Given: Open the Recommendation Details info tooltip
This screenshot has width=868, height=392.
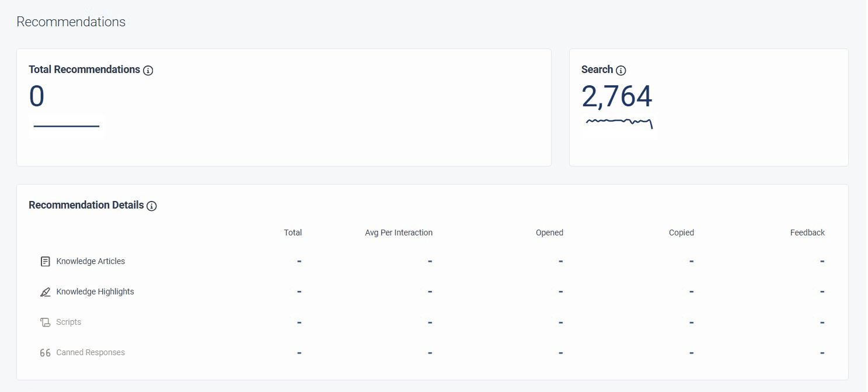Looking at the screenshot, I should [152, 206].
